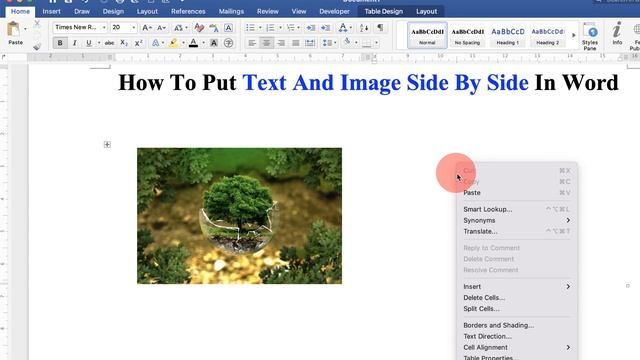
Task: Open the underline style arrow
Action: (99, 43)
